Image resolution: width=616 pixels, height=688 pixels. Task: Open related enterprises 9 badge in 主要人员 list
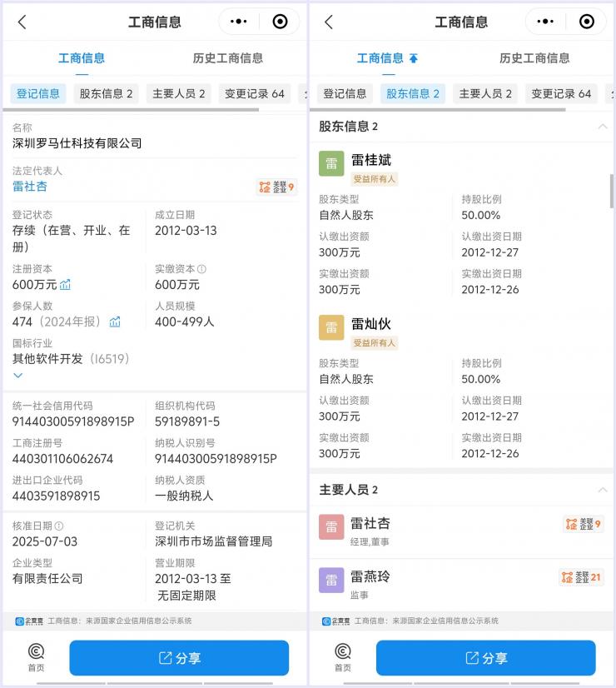(x=583, y=524)
